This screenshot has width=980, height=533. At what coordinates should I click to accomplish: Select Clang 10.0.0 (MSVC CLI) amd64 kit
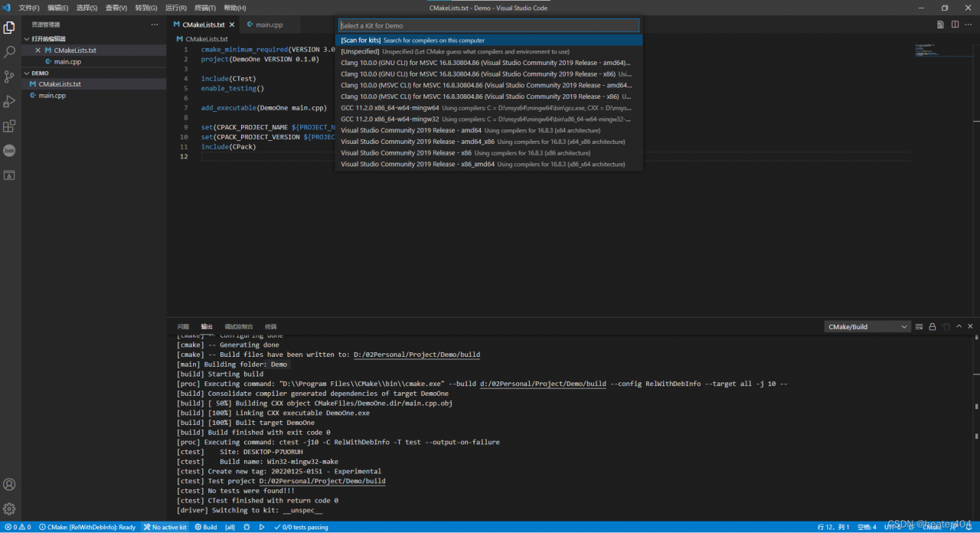click(488, 85)
